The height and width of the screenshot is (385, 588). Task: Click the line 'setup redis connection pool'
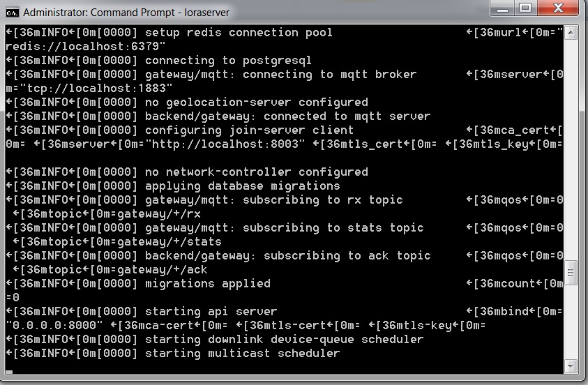point(239,33)
